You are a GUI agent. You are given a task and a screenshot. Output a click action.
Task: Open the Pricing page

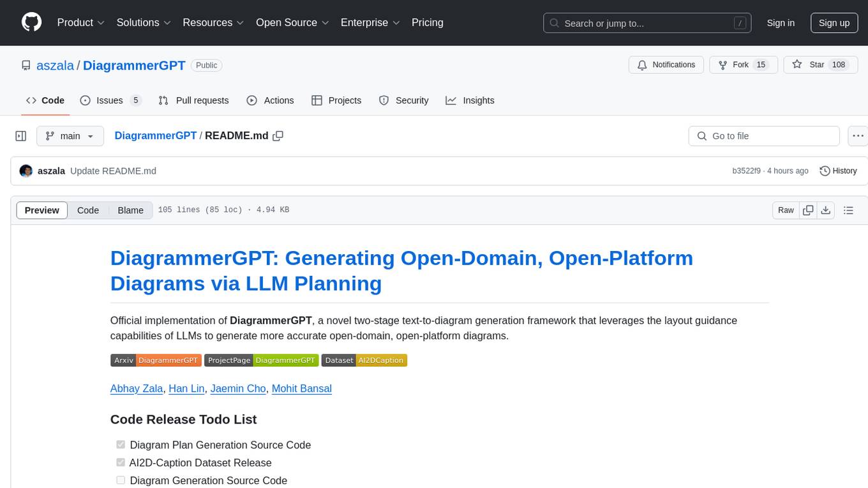[428, 22]
